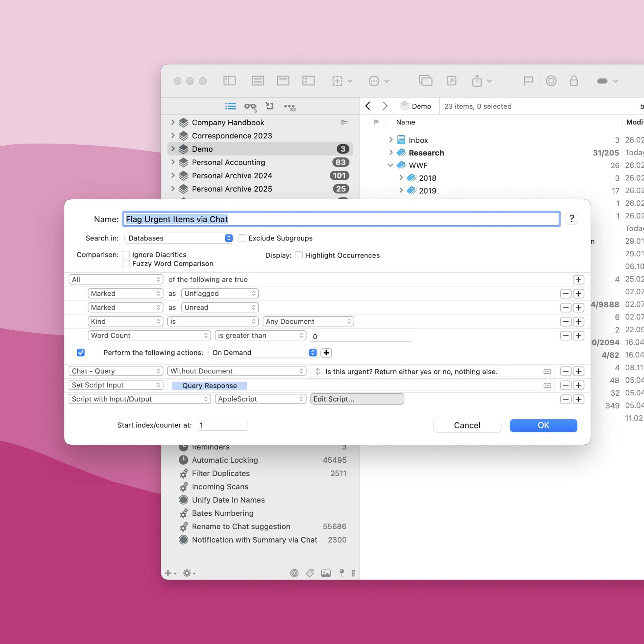Open the All conditions match dropdown
Image resolution: width=644 pixels, height=644 pixels.
coord(116,279)
